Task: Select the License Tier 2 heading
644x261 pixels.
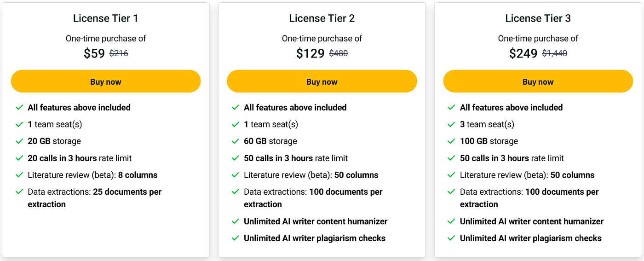Action: pyautogui.click(x=322, y=18)
